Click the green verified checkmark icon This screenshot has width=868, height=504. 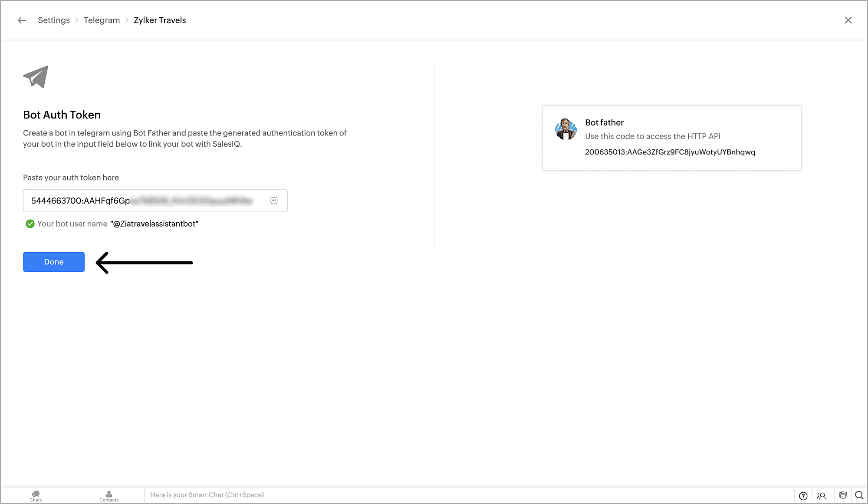coord(30,224)
